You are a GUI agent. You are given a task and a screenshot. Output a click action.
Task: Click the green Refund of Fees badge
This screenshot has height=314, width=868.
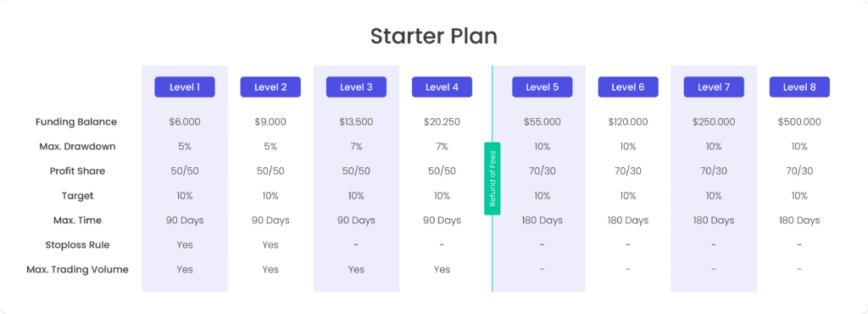pyautogui.click(x=492, y=178)
